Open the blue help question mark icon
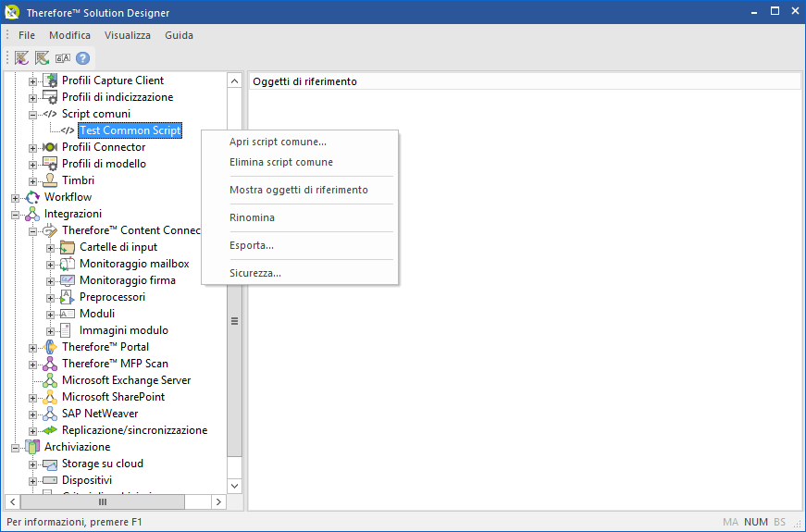 pyautogui.click(x=82, y=58)
